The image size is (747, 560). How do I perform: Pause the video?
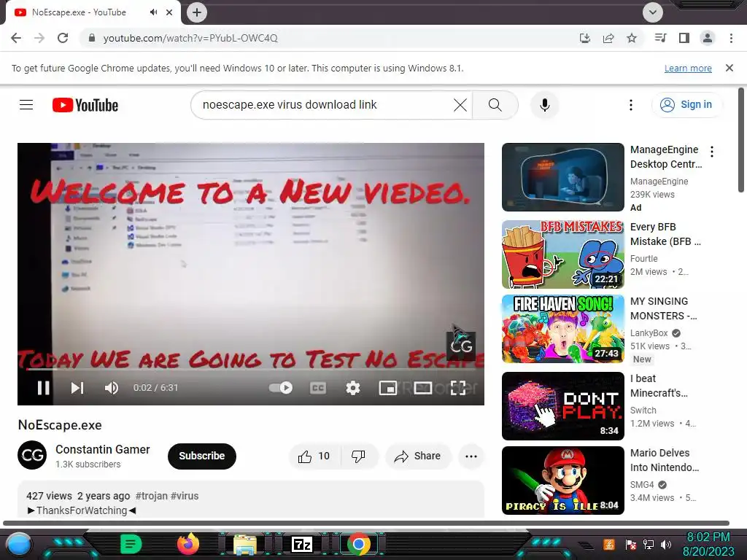pos(43,388)
